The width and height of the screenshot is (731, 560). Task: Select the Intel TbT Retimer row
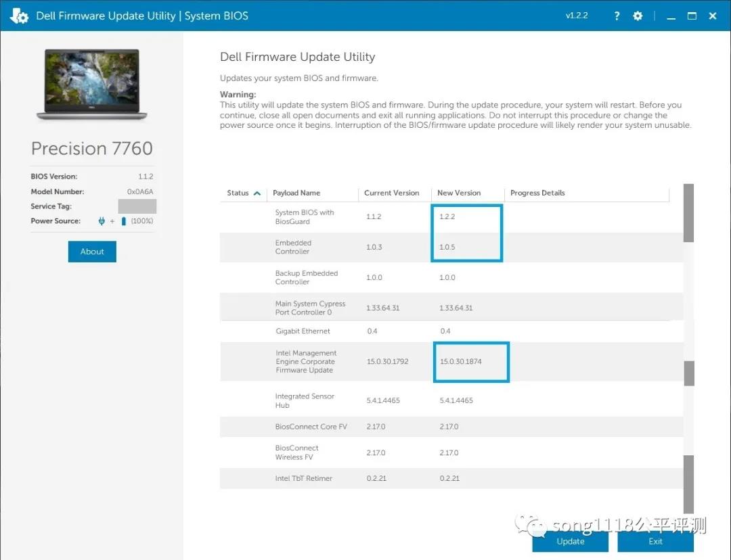[451, 478]
